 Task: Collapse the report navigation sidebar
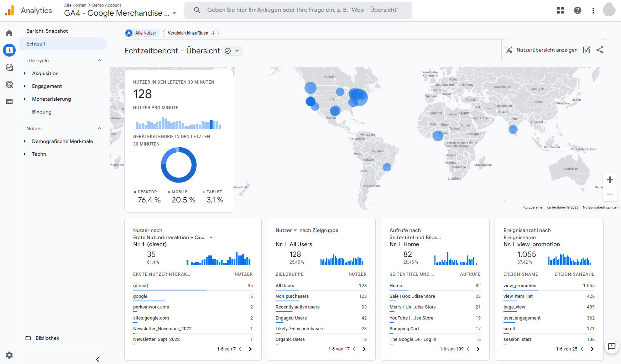pyautogui.click(x=98, y=359)
